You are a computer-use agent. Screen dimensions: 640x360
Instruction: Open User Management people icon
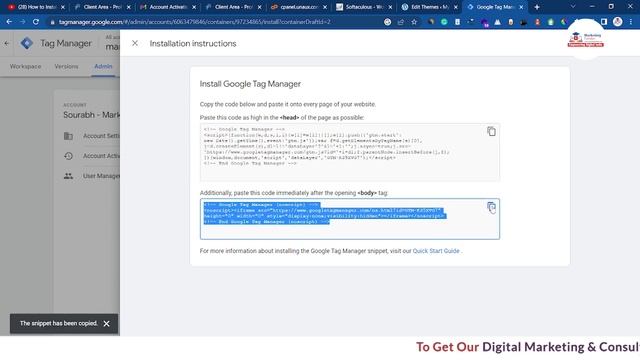[68, 176]
